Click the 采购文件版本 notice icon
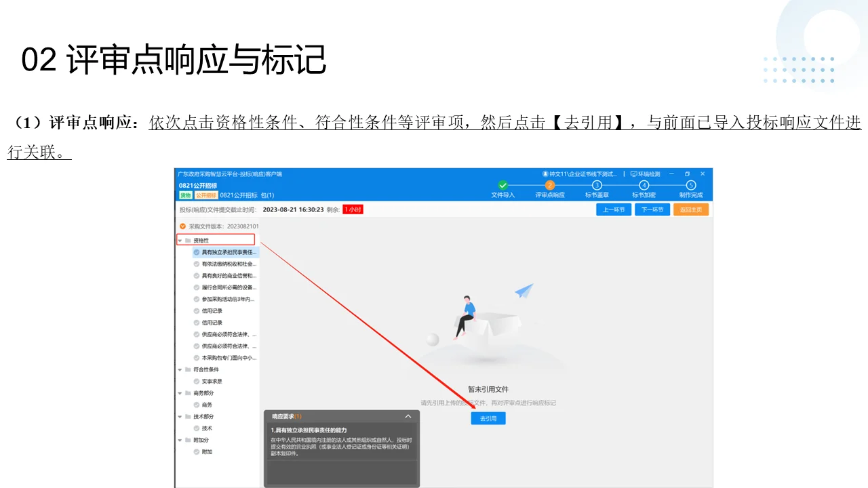Screen dimensions: 868x488 182,226
